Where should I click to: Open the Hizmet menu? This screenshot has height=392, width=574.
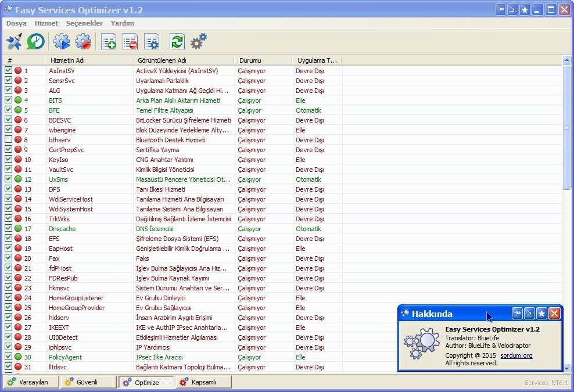(x=46, y=23)
